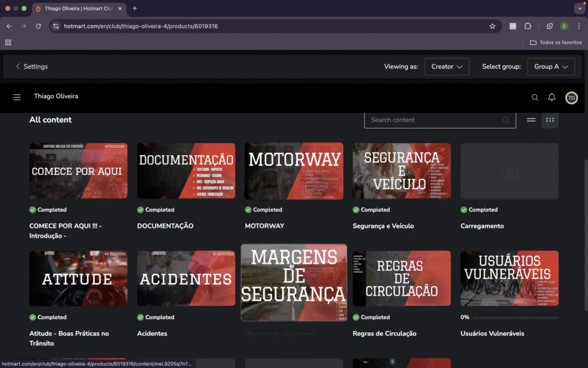Click the Usuários Vulneráveis 0% progress bar
The width and height of the screenshot is (588, 368).
pyautogui.click(x=515, y=317)
